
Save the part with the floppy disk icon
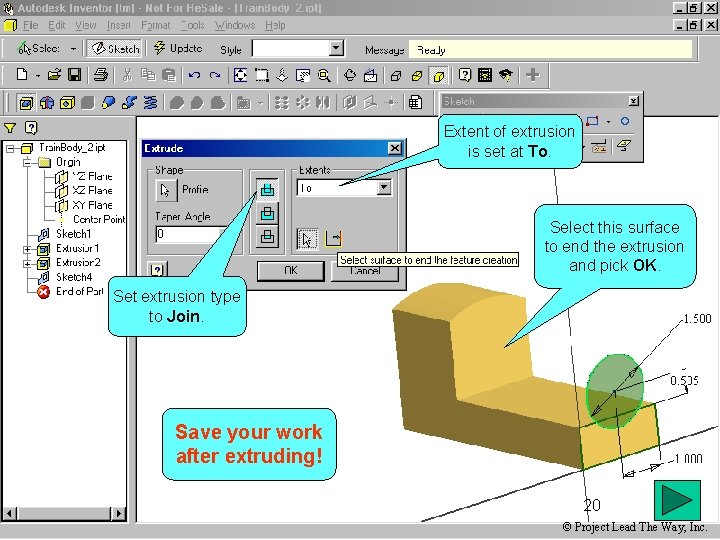click(74, 74)
